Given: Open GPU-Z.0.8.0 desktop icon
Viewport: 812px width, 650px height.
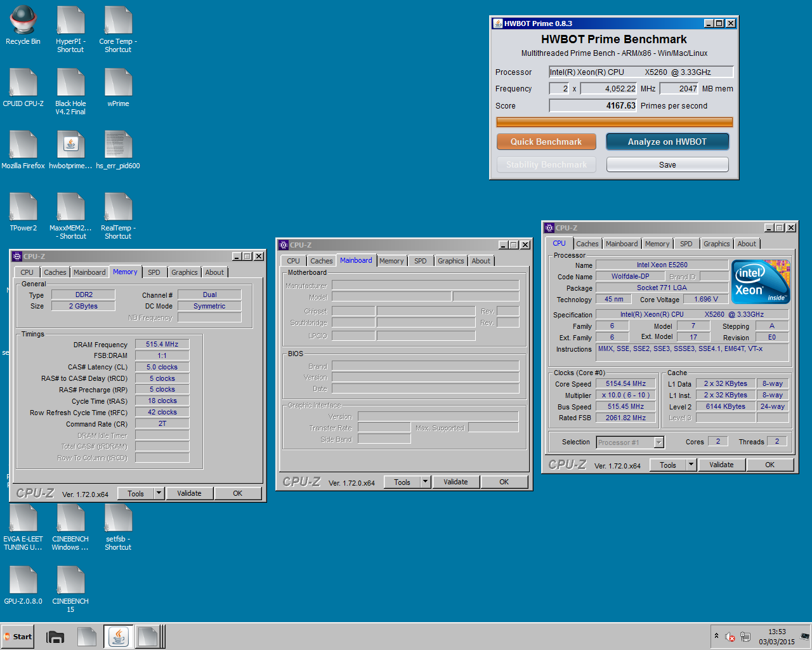Looking at the screenshot, I should point(23,585).
